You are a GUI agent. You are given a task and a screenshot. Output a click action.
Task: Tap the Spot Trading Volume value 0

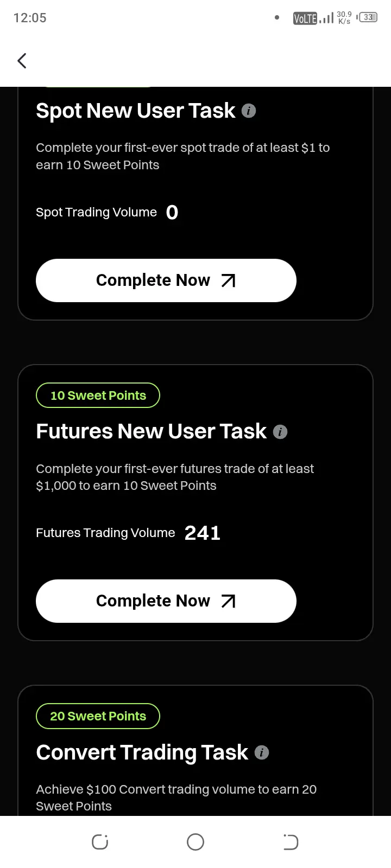[172, 212]
